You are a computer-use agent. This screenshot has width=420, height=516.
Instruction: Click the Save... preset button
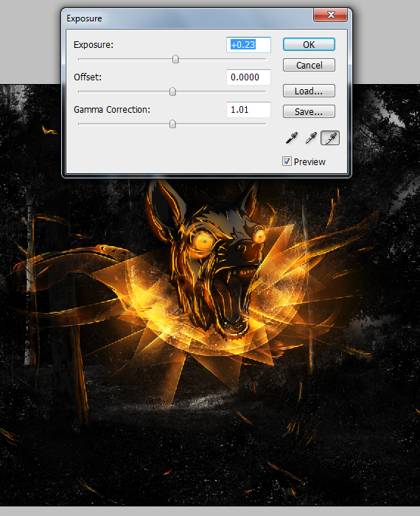coord(309,111)
